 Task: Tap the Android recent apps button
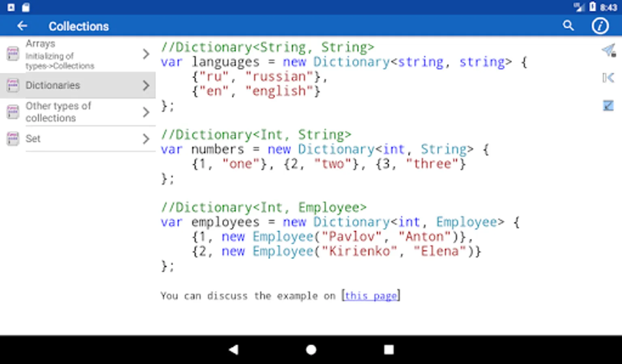click(389, 349)
